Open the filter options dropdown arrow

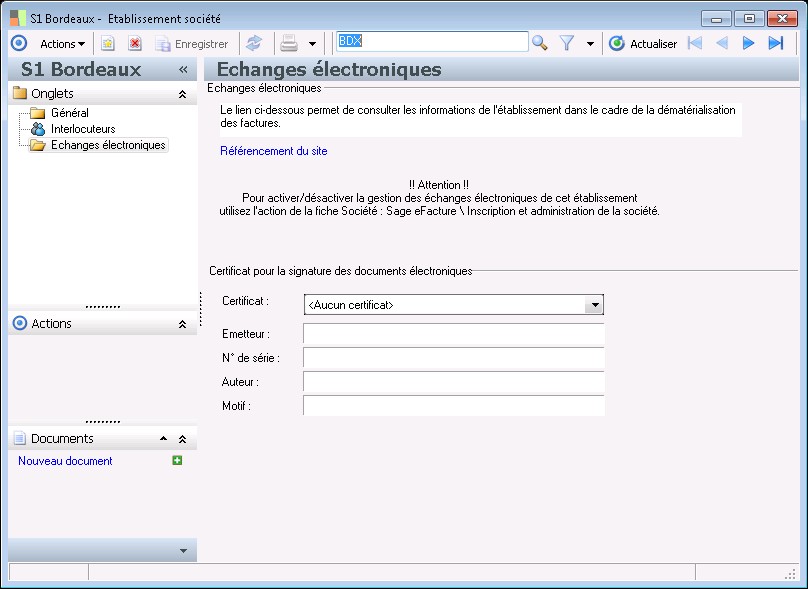(x=591, y=44)
